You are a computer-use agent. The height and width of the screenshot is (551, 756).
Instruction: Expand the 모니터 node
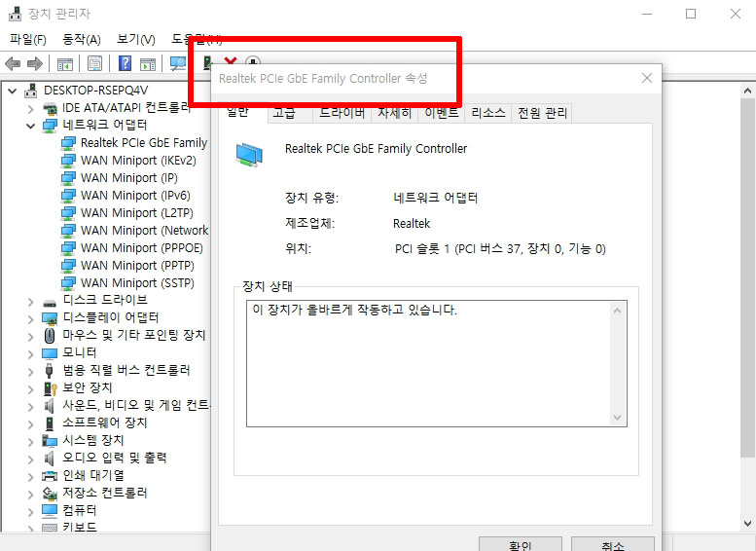click(31, 354)
